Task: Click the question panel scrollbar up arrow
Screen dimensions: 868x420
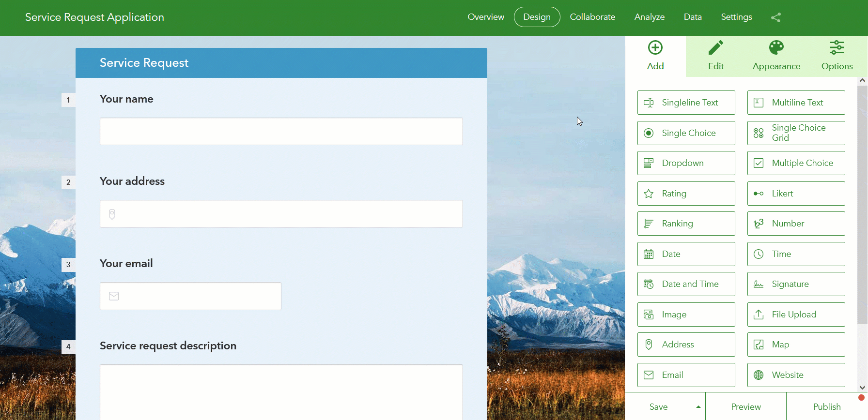Action: pyautogui.click(x=862, y=81)
